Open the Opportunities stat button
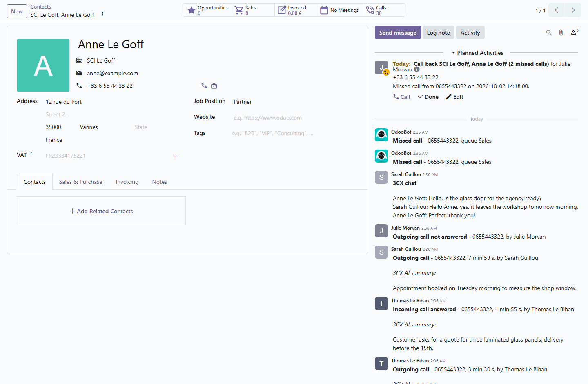Screen dimensions: 588x384 [207, 10]
